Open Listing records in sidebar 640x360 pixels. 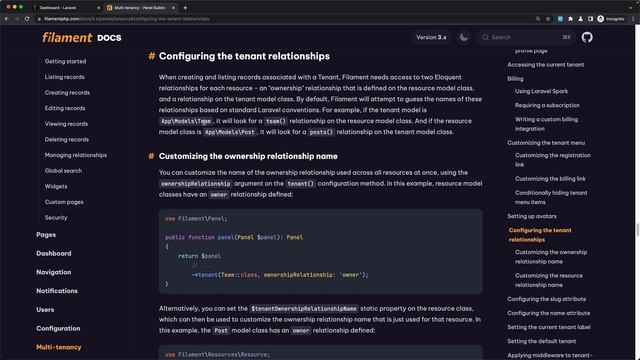click(x=64, y=77)
